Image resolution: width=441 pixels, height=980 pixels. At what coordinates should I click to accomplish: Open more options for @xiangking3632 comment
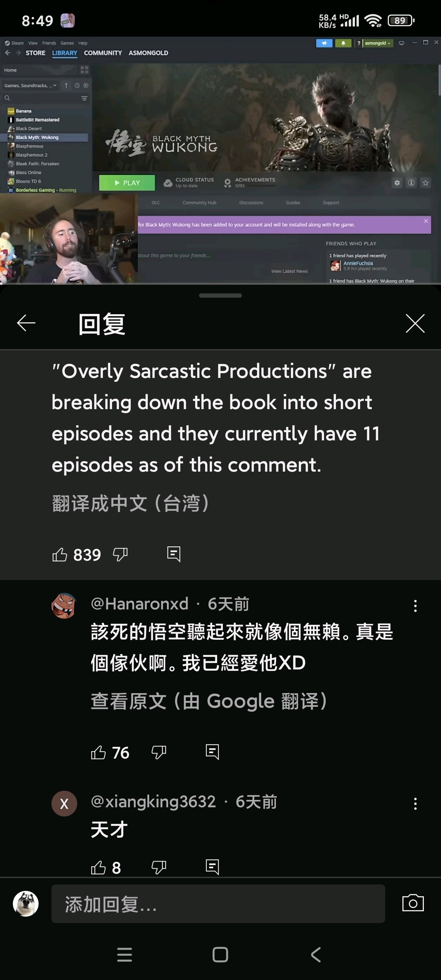pyautogui.click(x=415, y=804)
